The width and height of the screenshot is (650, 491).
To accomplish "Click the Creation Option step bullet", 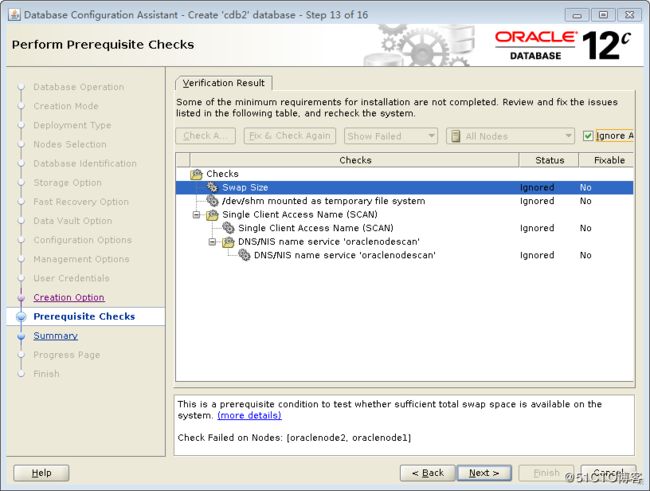I will 21,298.
